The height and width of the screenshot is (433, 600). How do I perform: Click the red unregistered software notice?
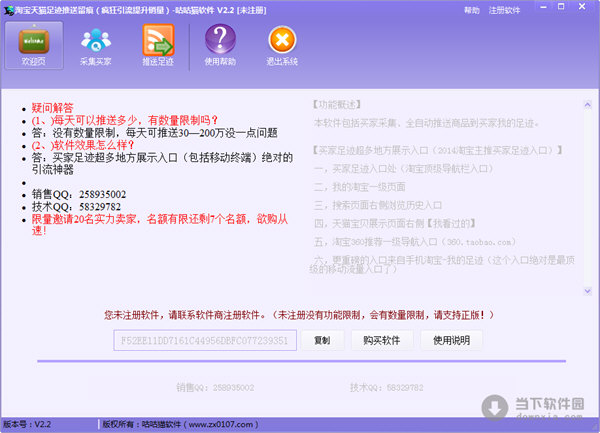click(x=299, y=315)
